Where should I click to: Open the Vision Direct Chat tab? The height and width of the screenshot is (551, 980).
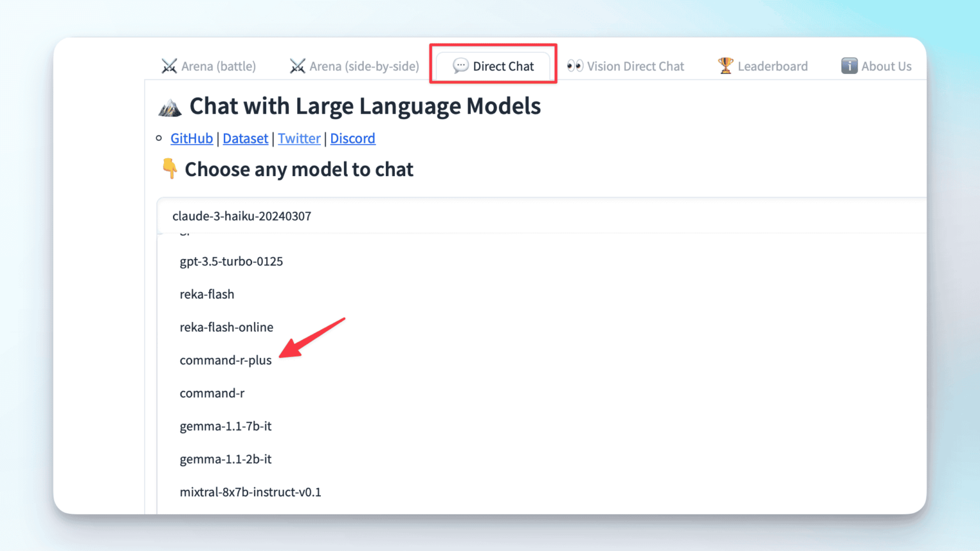click(626, 66)
